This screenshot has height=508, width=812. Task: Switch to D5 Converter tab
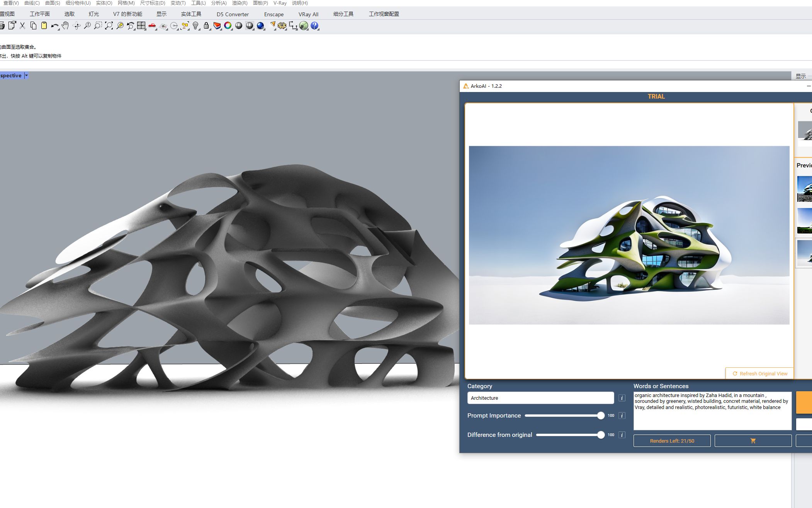[x=233, y=14]
